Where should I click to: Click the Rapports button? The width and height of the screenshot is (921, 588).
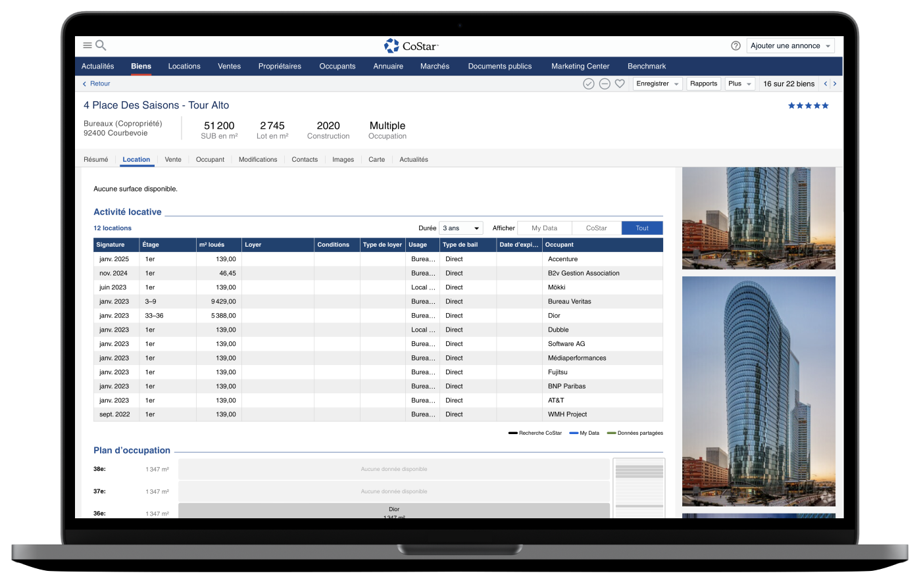(703, 84)
